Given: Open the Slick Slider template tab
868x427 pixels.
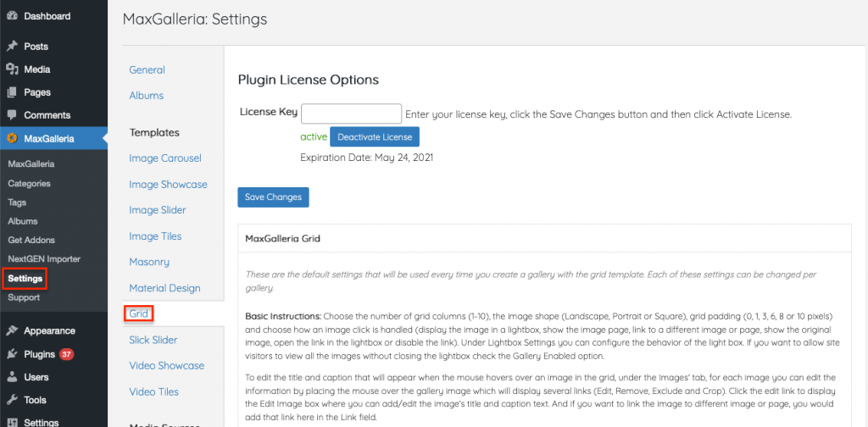Looking at the screenshot, I should coord(153,340).
